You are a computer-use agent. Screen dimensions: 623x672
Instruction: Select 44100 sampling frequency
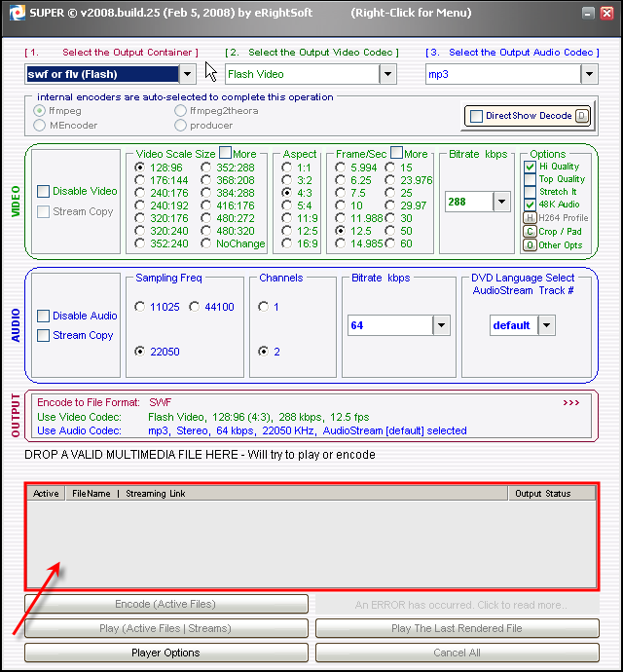click(x=196, y=307)
